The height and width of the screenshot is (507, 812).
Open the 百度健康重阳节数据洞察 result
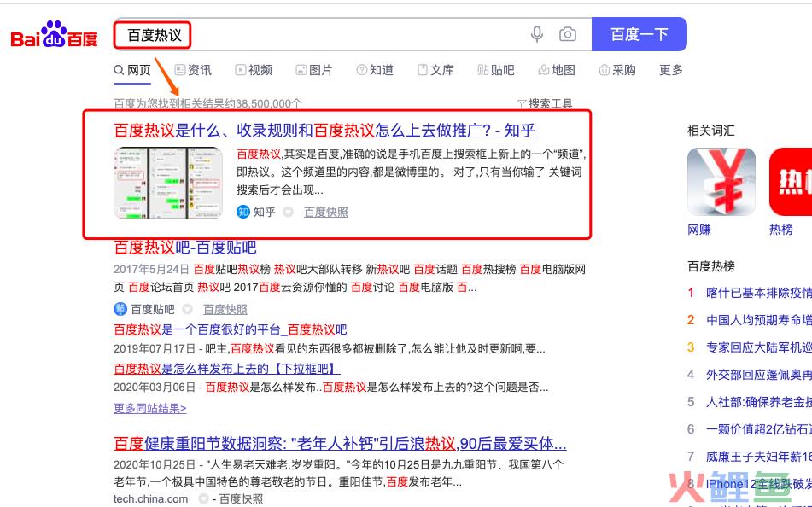point(340,444)
